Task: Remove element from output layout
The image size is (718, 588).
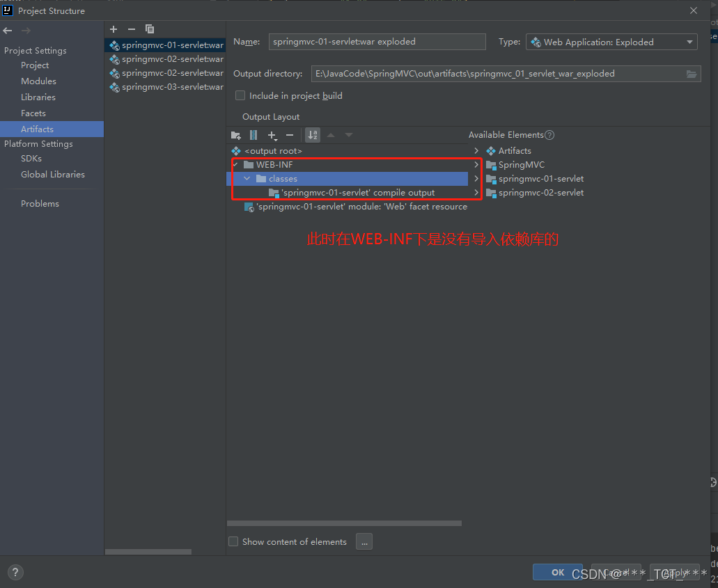Action: click(x=290, y=135)
